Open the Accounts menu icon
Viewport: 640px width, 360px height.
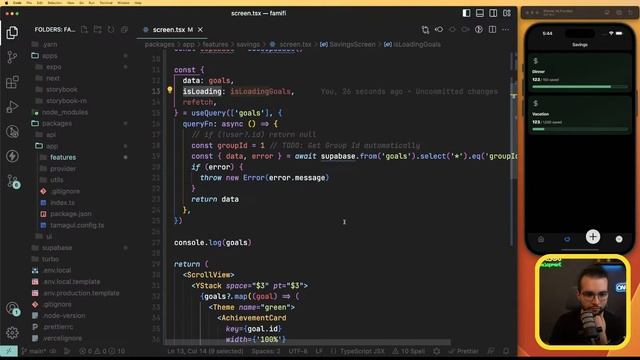pos(12,308)
